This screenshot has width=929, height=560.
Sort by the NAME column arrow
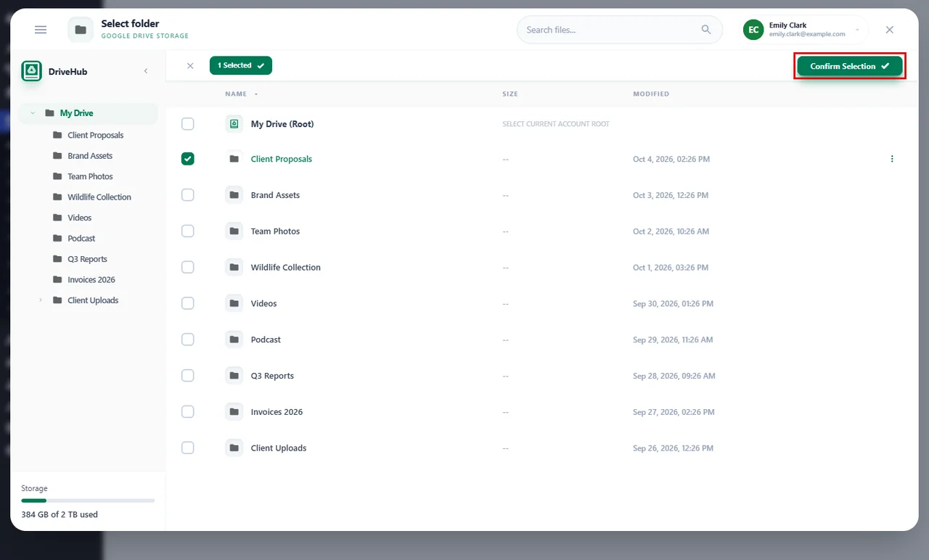(256, 94)
